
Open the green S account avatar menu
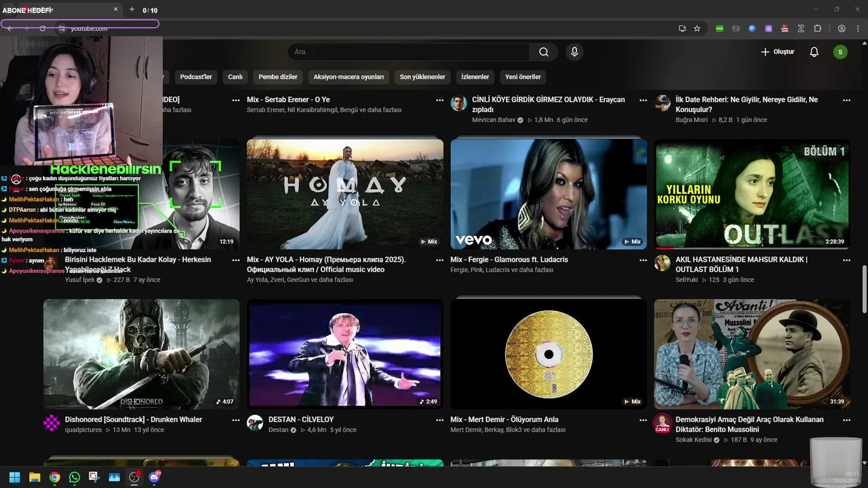[x=840, y=52]
